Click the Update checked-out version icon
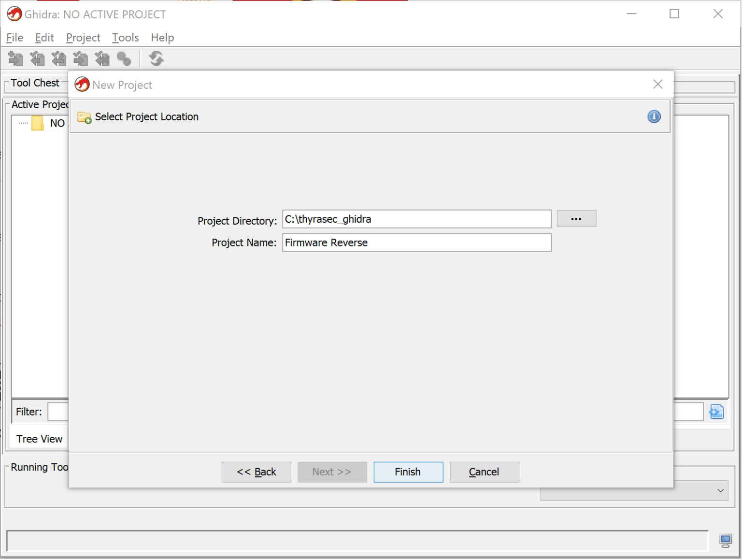Screen dimensions: 742x560 [59, 58]
